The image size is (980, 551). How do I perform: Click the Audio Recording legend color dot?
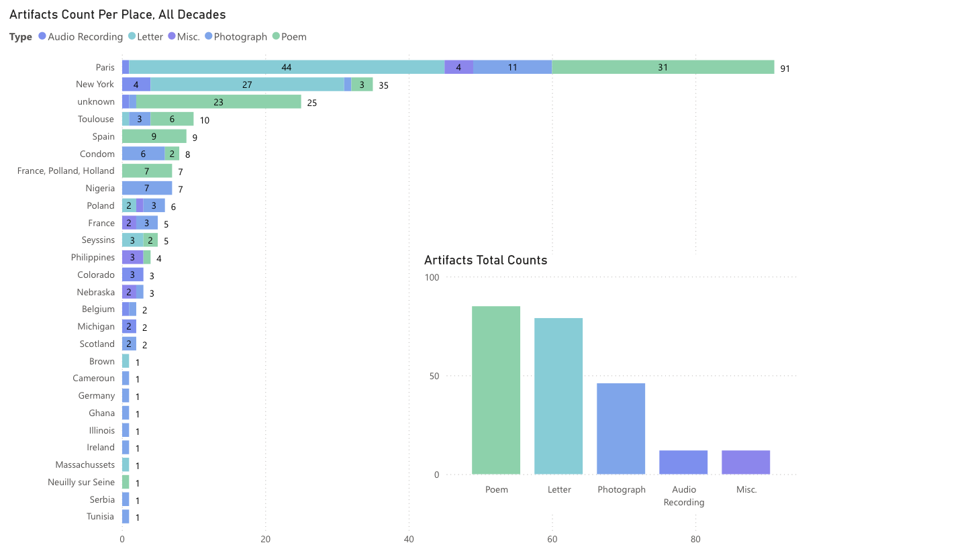pos(42,36)
